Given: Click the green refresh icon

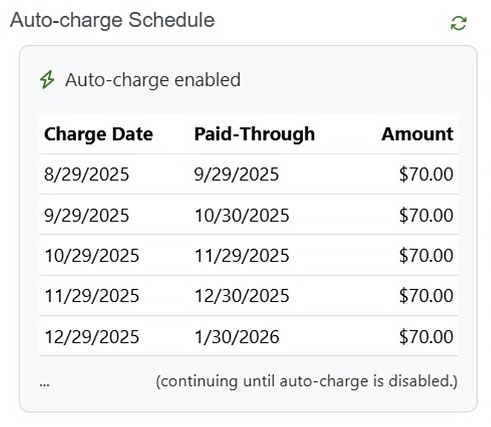Looking at the screenshot, I should pyautogui.click(x=458, y=23).
